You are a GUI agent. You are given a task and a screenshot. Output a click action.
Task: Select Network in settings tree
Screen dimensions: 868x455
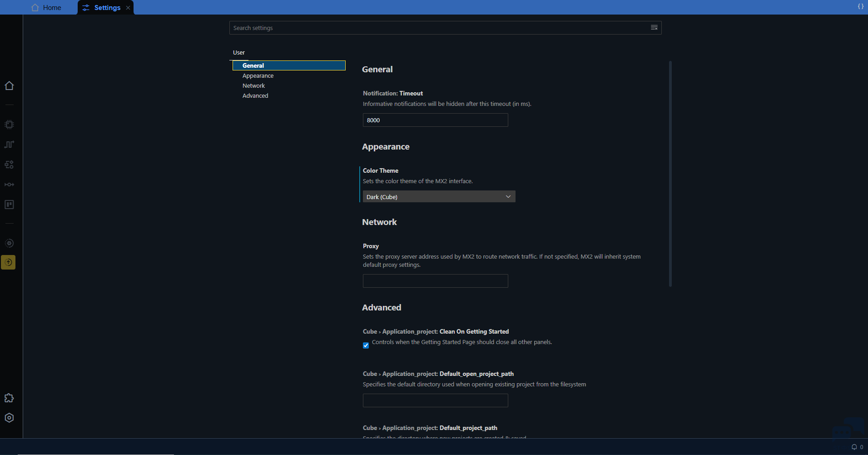coord(253,86)
